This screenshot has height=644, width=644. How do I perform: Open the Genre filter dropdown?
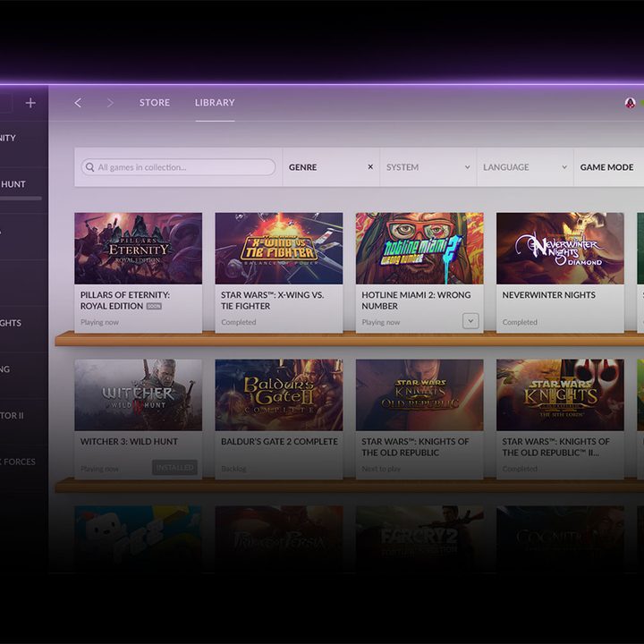(x=331, y=167)
